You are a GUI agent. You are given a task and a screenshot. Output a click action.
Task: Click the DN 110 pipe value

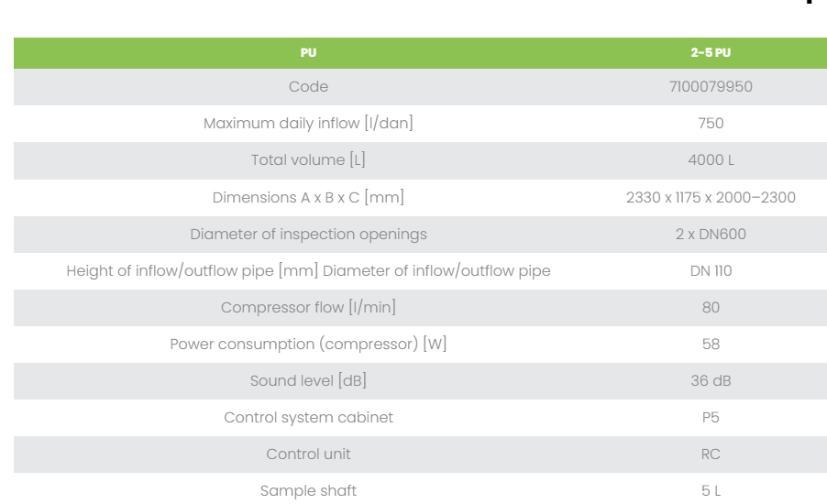tap(711, 271)
